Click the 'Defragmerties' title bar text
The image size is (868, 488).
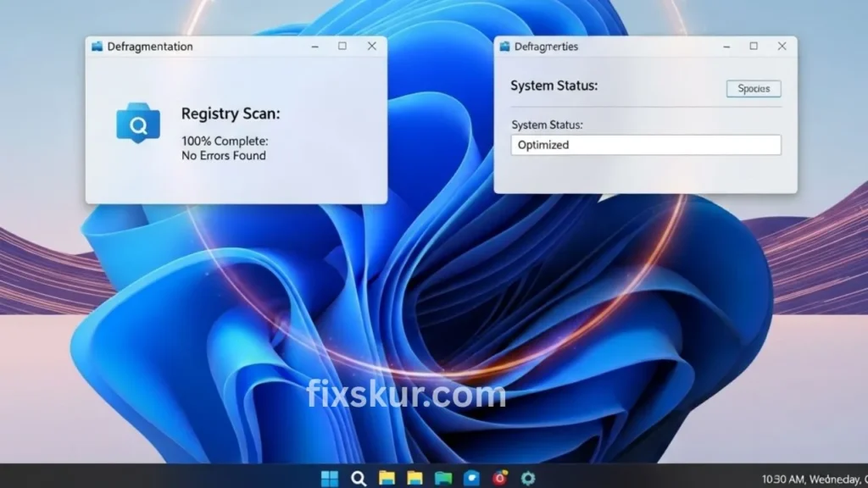click(546, 47)
